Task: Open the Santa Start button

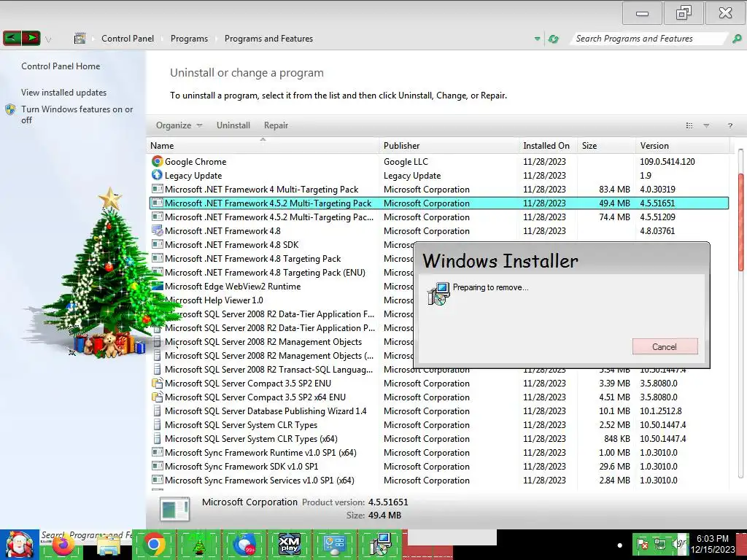Action: click(x=19, y=545)
